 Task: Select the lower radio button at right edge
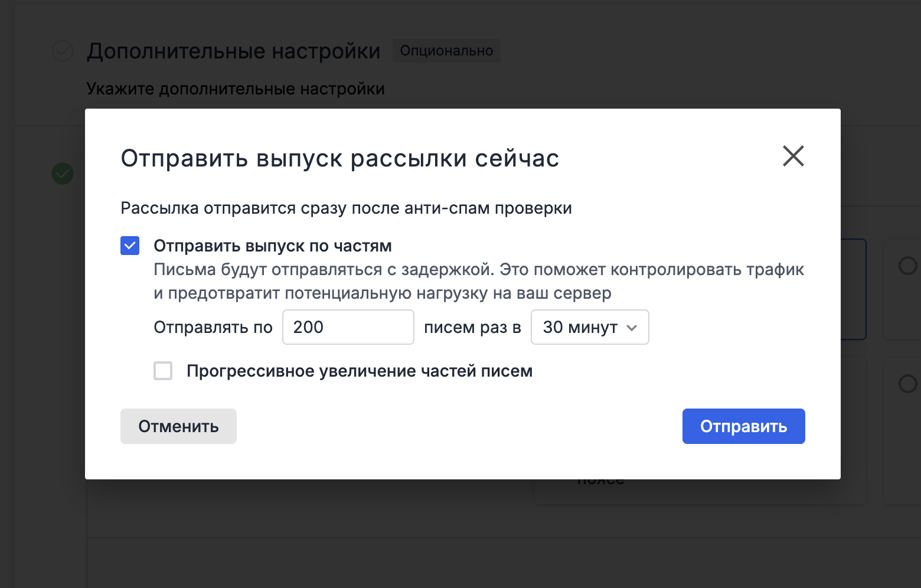[x=907, y=384]
